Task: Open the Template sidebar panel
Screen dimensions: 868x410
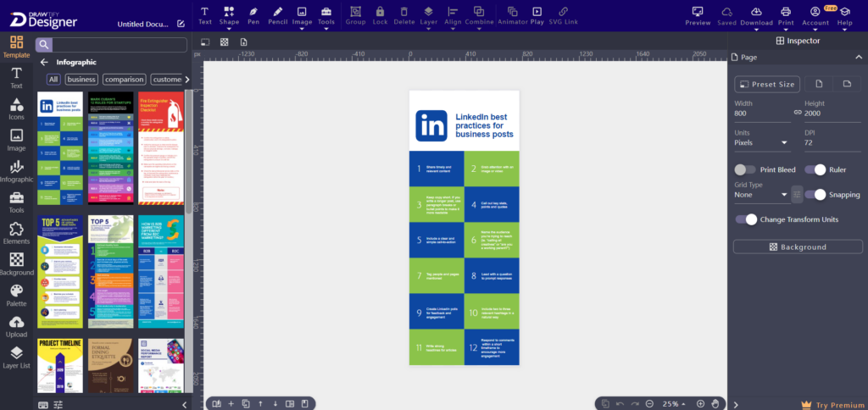Action: [17, 47]
